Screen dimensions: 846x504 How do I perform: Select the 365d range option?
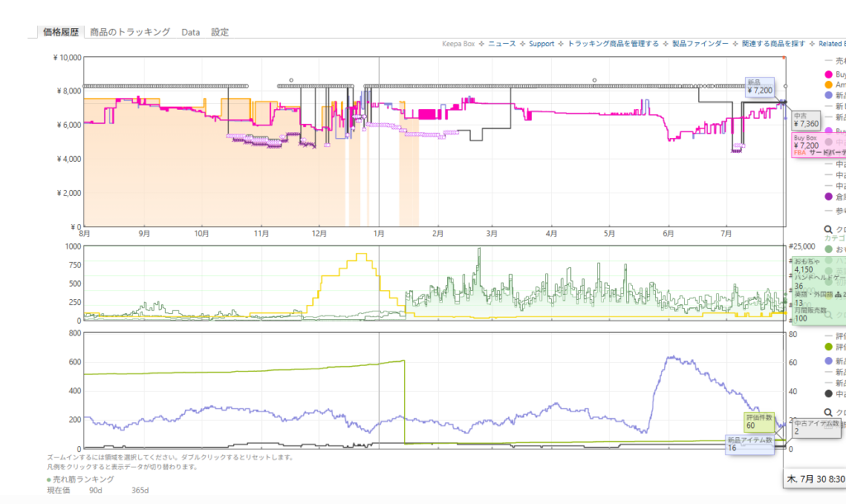click(140, 491)
